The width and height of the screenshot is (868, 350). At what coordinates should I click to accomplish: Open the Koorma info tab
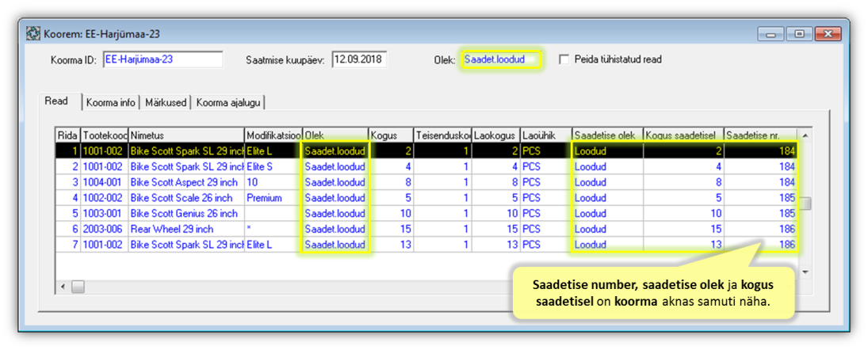point(111,103)
